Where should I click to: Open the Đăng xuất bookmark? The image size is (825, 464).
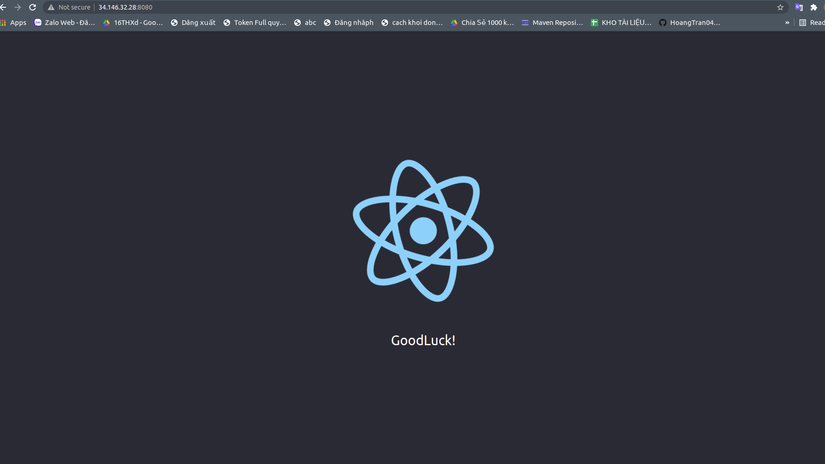pos(193,23)
